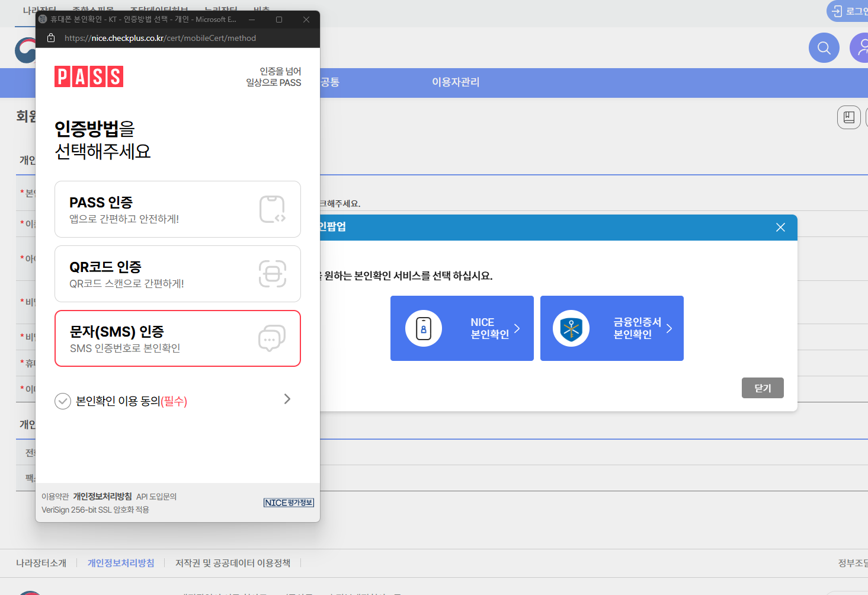Expand 본인확인 이용 동의 details chevron
This screenshot has width=868, height=595.
click(x=287, y=399)
